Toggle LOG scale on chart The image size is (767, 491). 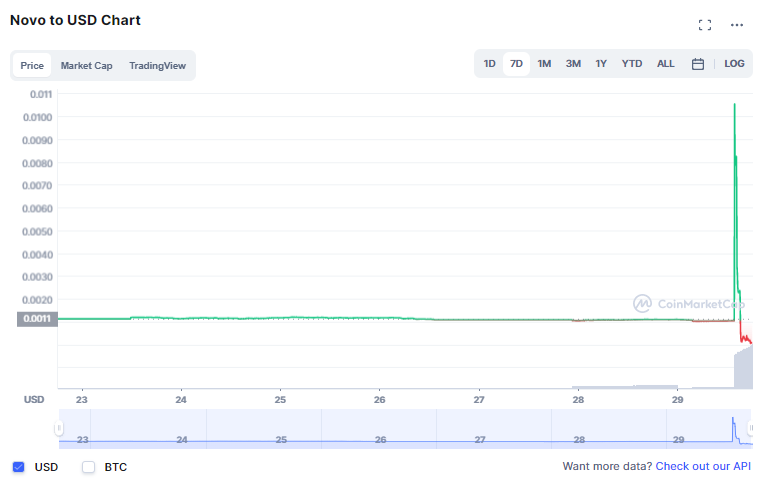pos(734,64)
